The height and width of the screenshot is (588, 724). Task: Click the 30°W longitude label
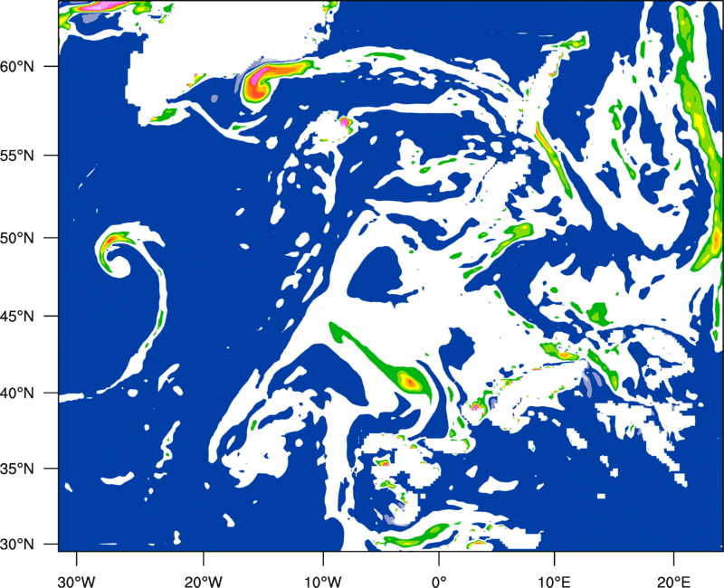point(76,582)
